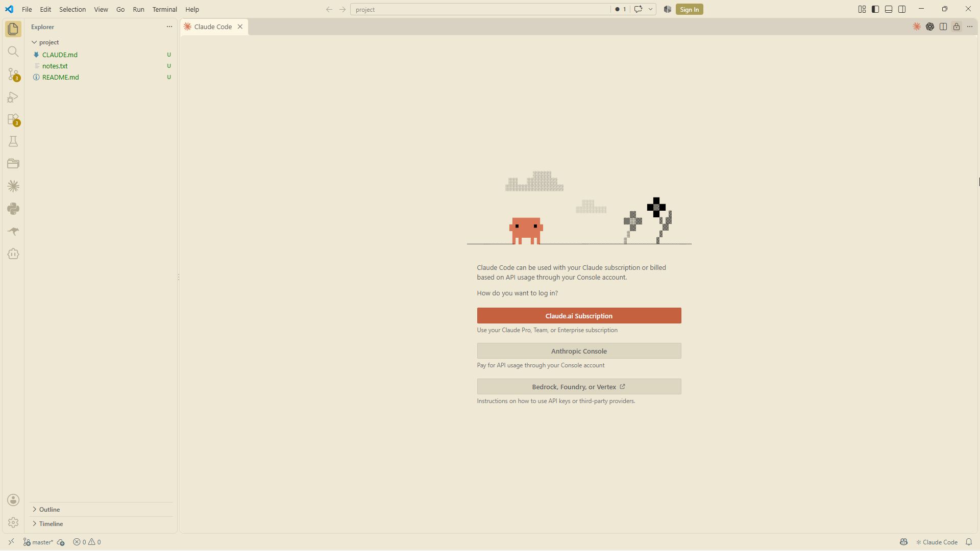Open the Run and Debug view
The width and height of the screenshot is (980, 551).
point(13,97)
